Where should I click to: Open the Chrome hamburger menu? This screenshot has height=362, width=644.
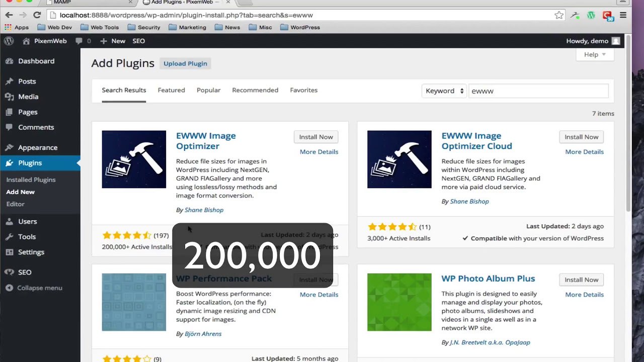pyautogui.click(x=623, y=15)
